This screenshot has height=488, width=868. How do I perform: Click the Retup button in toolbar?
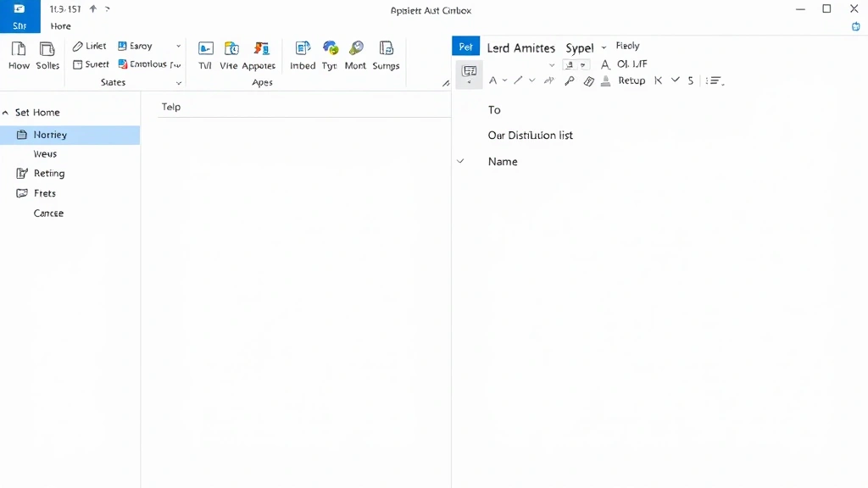point(632,81)
